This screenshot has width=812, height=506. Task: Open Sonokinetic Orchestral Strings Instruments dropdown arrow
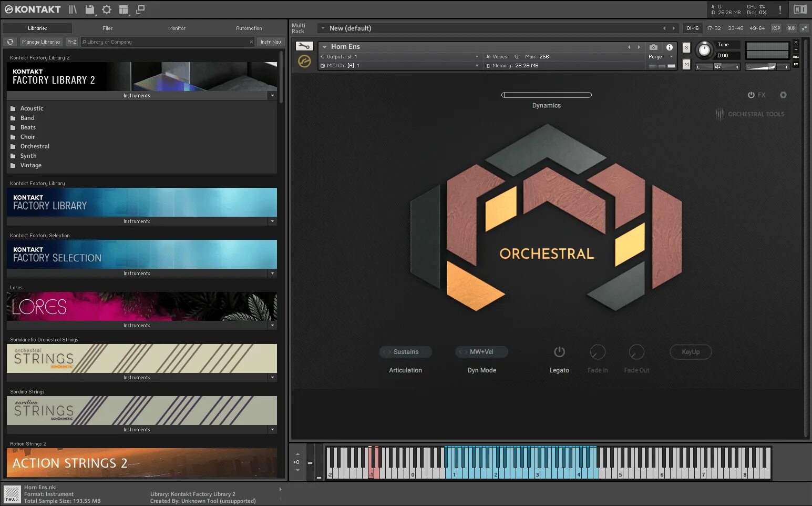click(x=272, y=378)
